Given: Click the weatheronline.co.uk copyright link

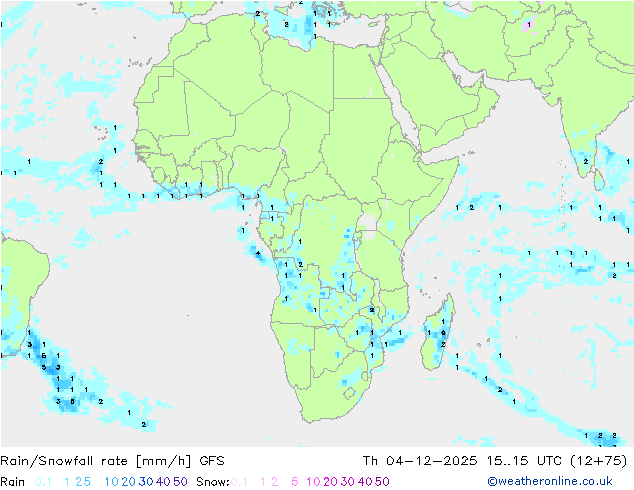Looking at the screenshot, I should (x=550, y=481).
